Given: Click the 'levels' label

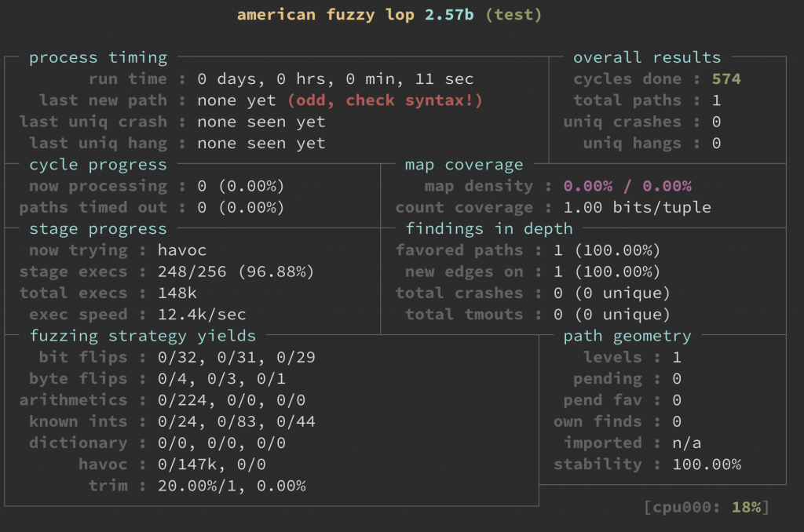Looking at the screenshot, I should click(612, 357).
